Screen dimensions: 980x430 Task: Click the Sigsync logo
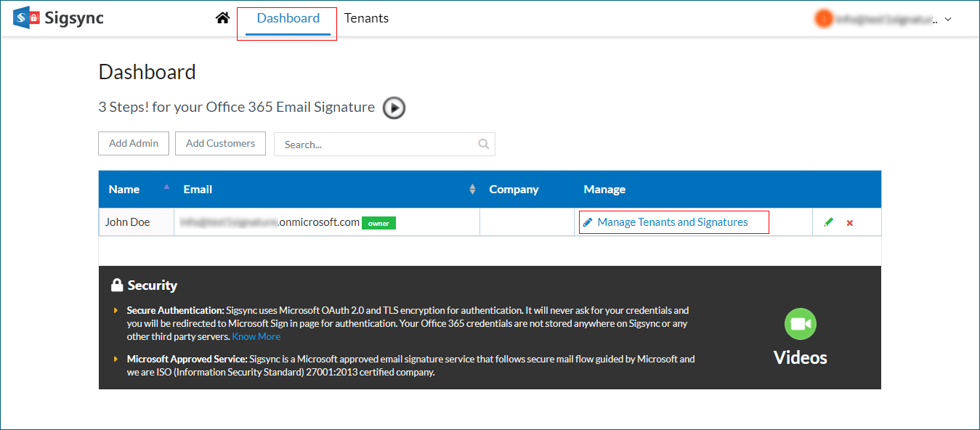click(x=58, y=18)
